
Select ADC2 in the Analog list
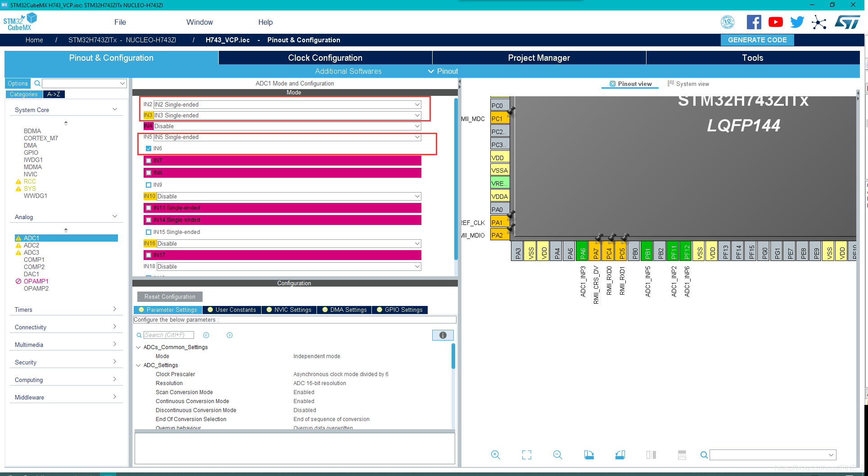pos(31,245)
